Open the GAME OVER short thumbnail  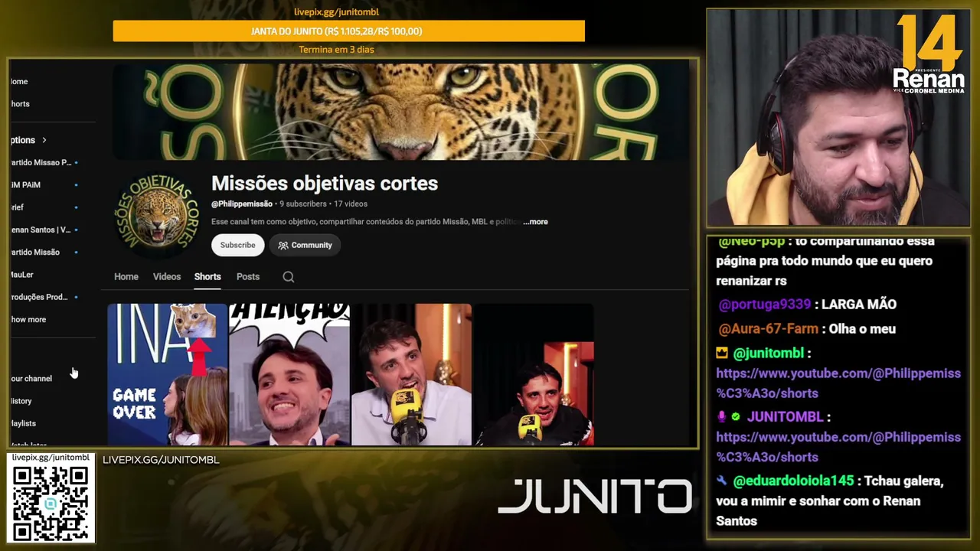click(x=168, y=375)
